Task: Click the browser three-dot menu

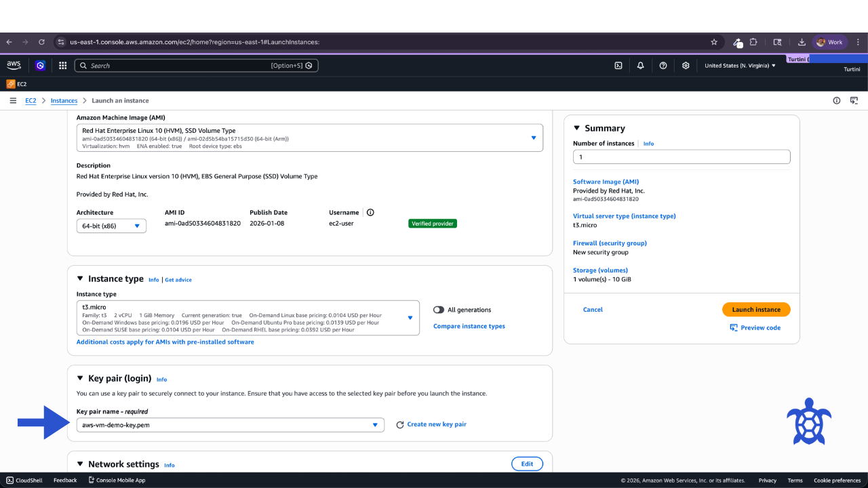Action: pos(858,42)
